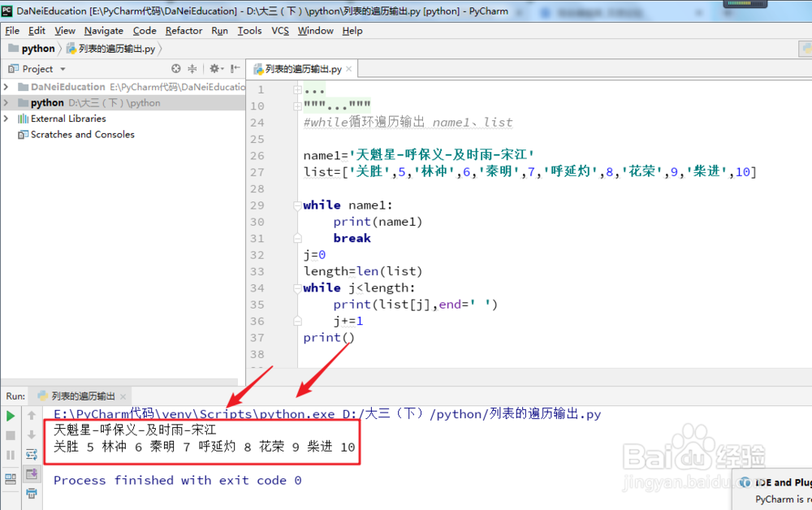Jump up the stack trace in console
812x510 pixels.
(31, 415)
